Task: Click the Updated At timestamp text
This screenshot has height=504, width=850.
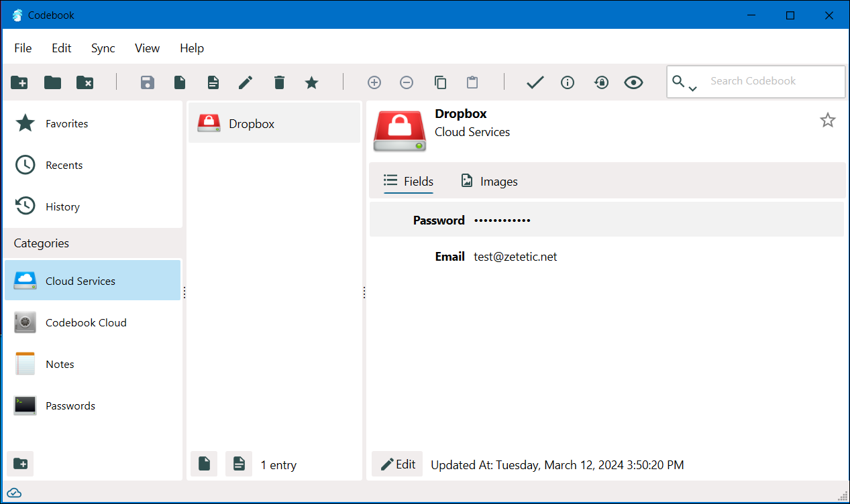Action: pyautogui.click(x=557, y=465)
